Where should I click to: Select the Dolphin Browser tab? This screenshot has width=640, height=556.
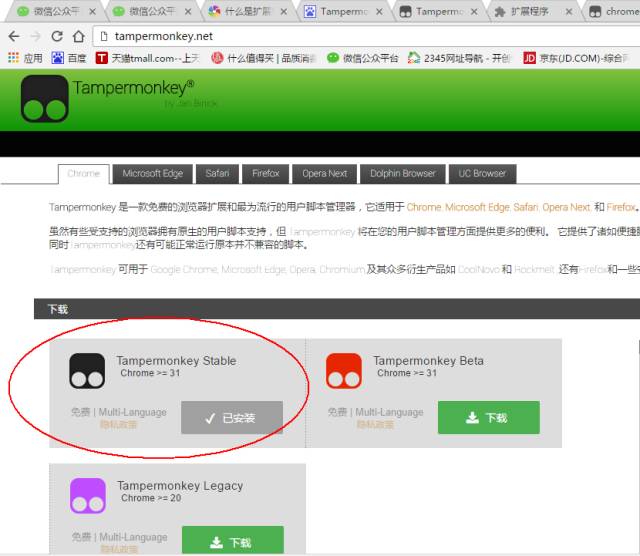(403, 174)
